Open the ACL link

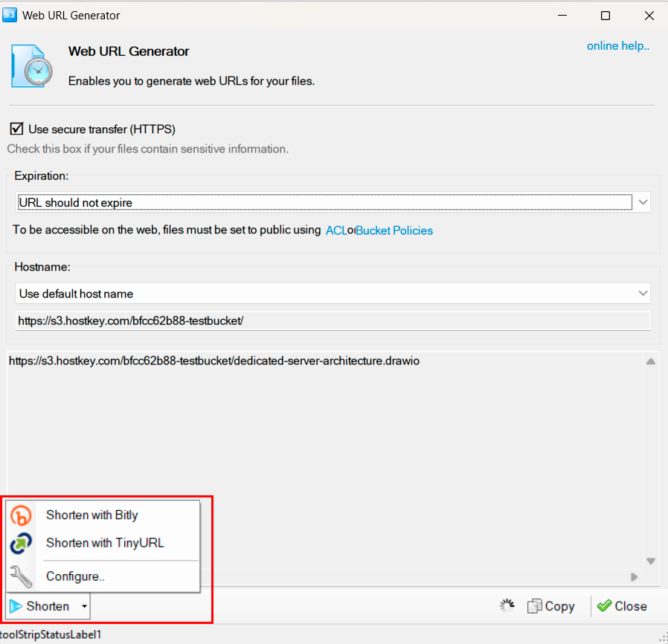335,231
